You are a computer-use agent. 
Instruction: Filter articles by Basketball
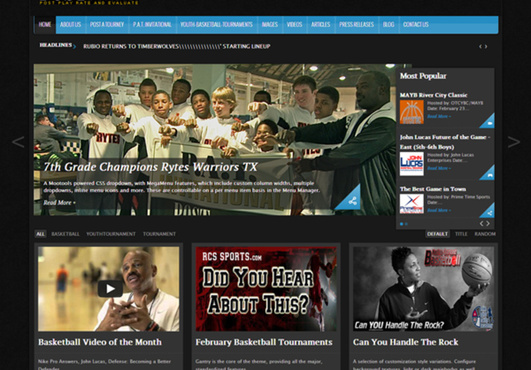[65, 234]
